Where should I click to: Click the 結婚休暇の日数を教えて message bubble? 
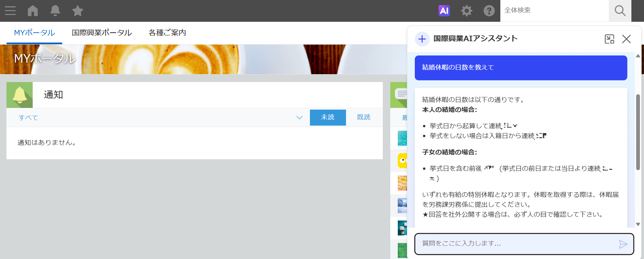(521, 68)
